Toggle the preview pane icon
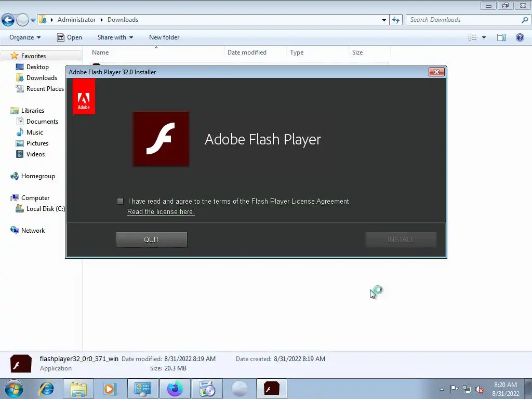 [x=501, y=37]
